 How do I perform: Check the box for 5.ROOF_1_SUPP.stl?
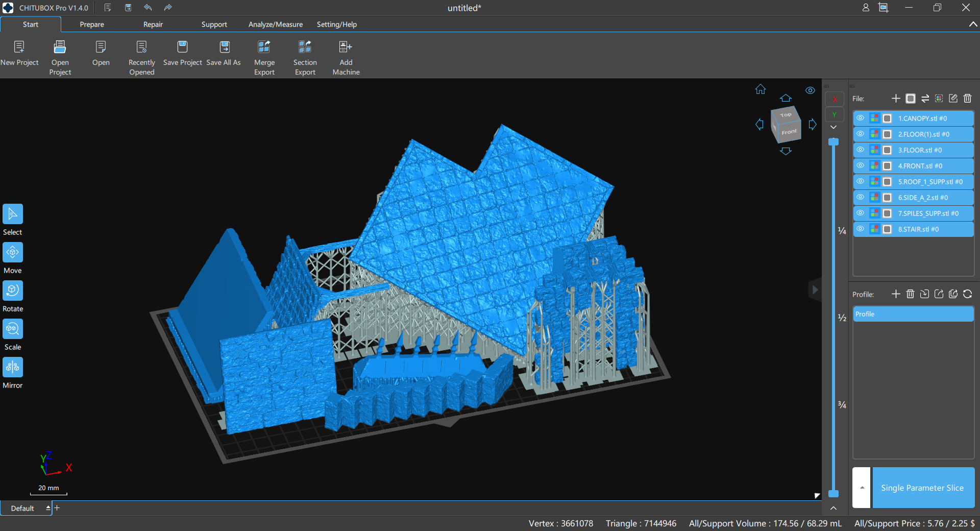click(x=887, y=182)
